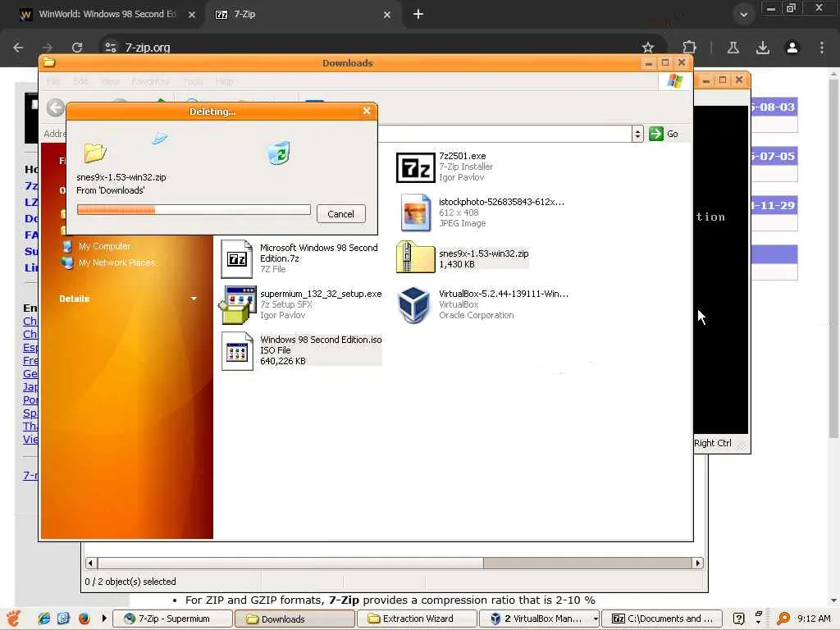Collapse the Details panel chevron

(194, 299)
